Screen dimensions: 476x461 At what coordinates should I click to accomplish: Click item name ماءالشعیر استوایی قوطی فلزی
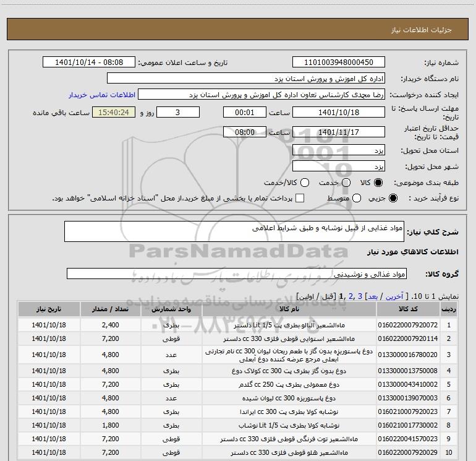tap(289, 338)
